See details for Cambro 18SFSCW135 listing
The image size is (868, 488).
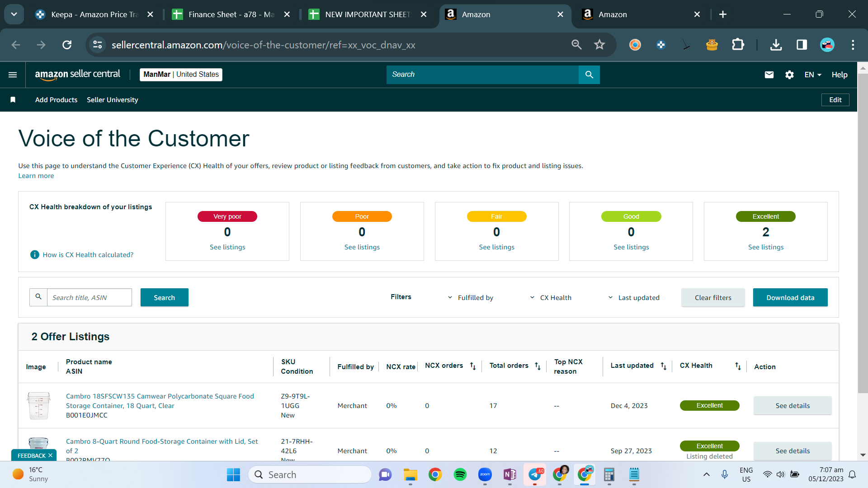click(x=793, y=406)
